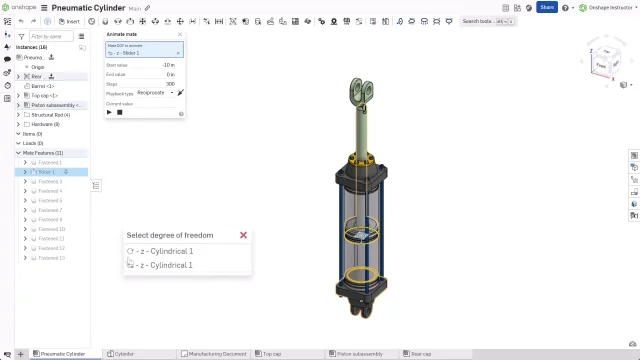The width and height of the screenshot is (640, 360).
Task: Switch to the Manufacturing Document tab
Action: click(214, 354)
